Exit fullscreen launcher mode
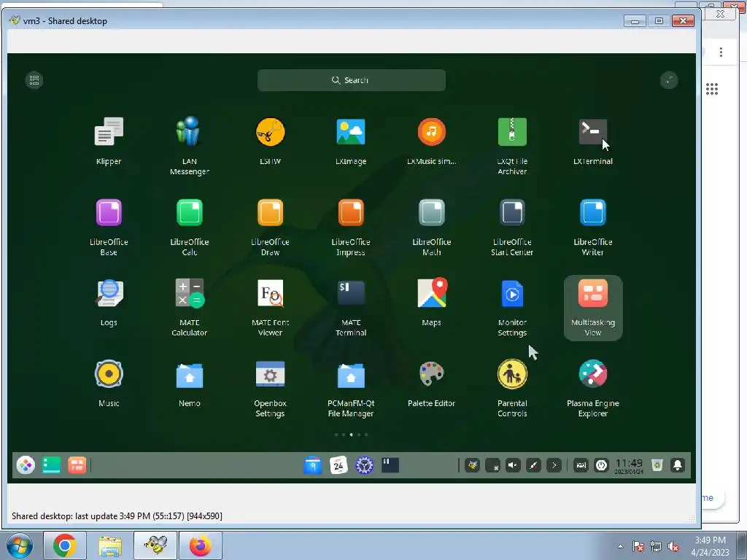Viewport: 747px width, 560px height. (x=669, y=80)
